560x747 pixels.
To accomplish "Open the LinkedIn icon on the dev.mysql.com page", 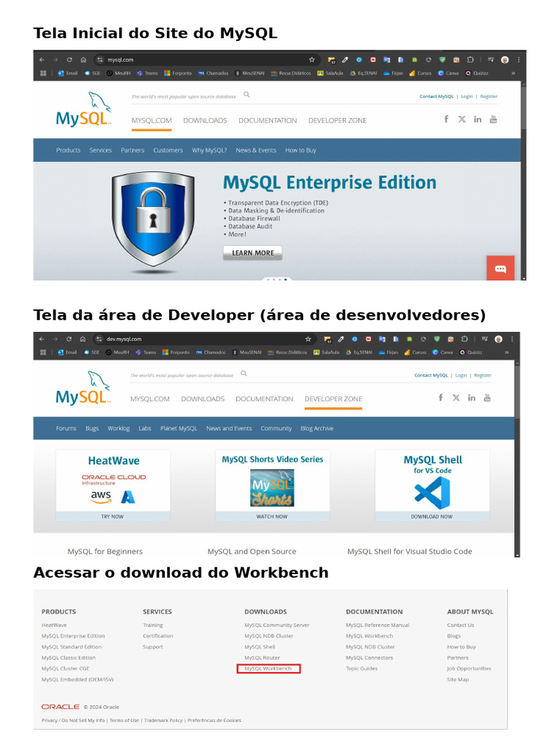I will (x=472, y=398).
